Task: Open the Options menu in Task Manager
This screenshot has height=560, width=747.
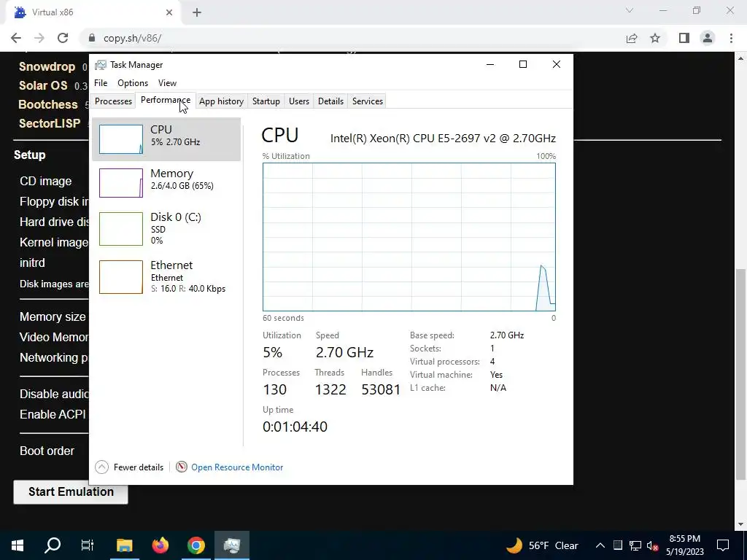Action: click(x=133, y=83)
